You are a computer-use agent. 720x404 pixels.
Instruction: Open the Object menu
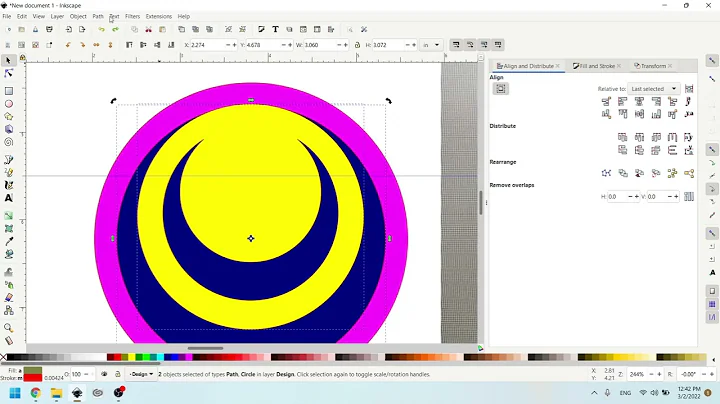78,16
